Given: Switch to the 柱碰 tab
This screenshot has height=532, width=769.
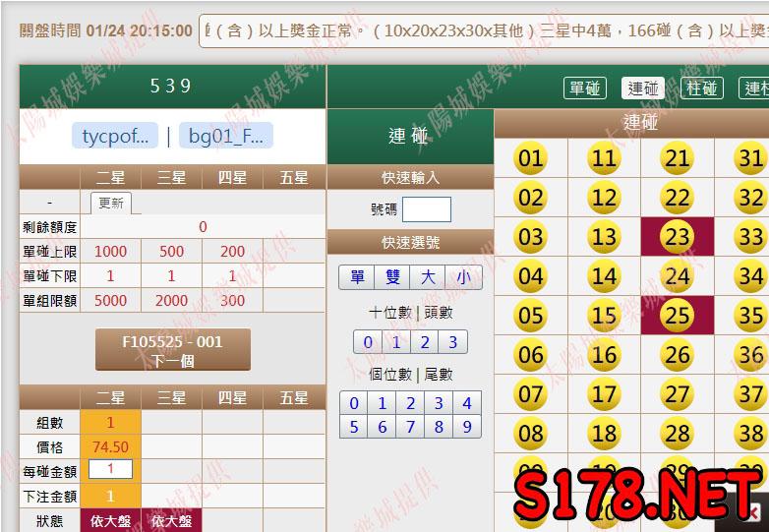Looking at the screenshot, I should pos(702,89).
